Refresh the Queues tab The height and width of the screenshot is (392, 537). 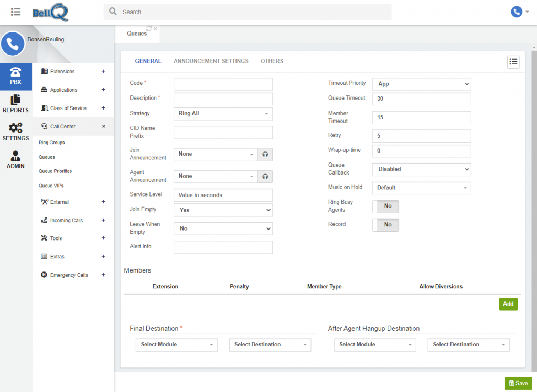pyautogui.click(x=148, y=28)
